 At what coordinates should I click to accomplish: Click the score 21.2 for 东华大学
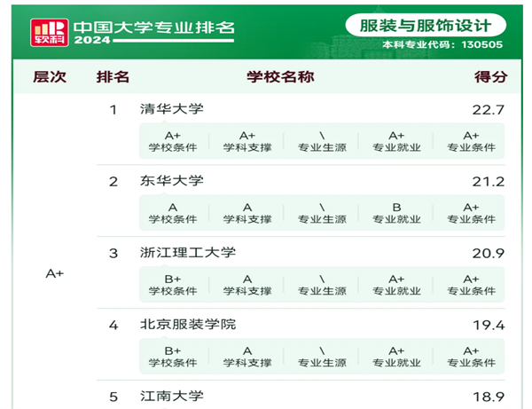[489, 182]
